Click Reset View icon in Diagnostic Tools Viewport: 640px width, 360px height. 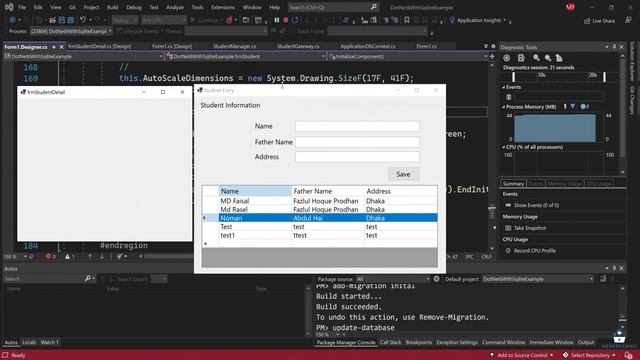tap(559, 58)
